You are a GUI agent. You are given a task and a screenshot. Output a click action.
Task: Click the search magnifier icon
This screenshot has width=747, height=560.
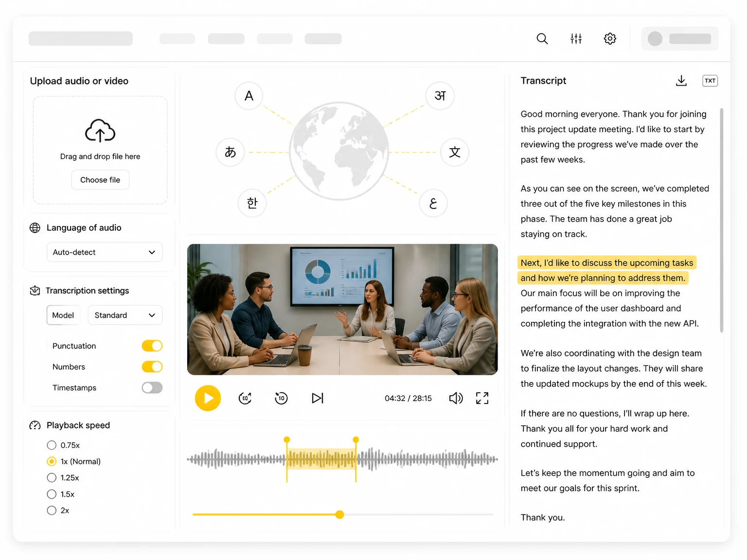(542, 38)
